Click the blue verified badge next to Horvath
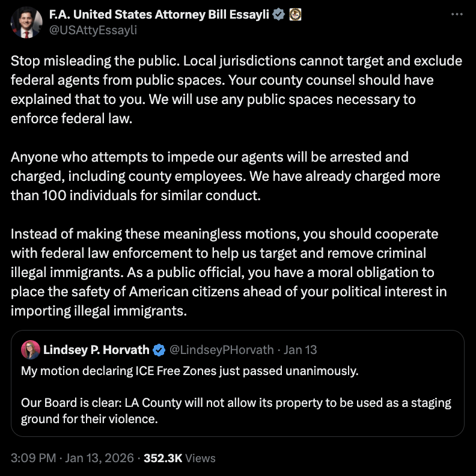The height and width of the screenshot is (476, 476). pos(159,350)
